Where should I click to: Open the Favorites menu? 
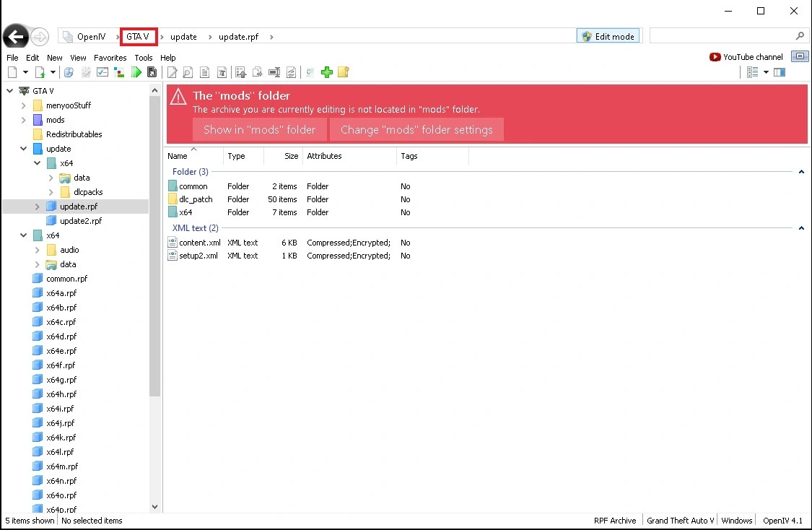click(110, 58)
